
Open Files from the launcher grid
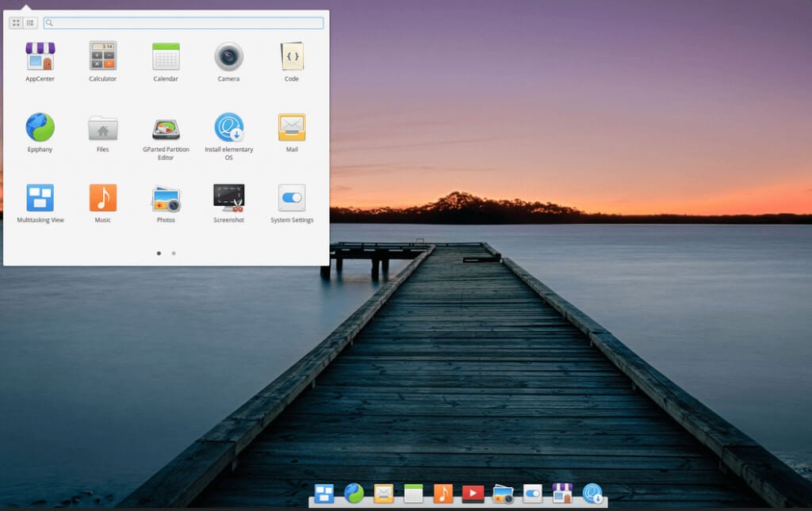point(103,128)
